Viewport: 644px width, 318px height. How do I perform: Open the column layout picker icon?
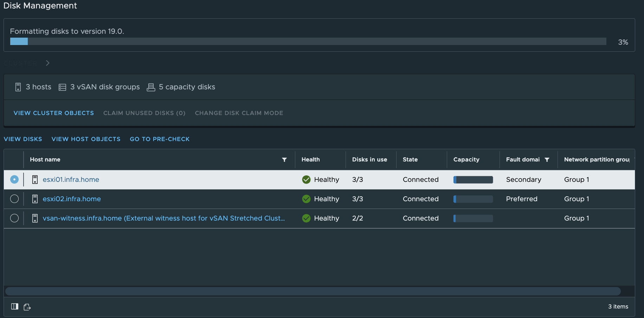click(14, 306)
